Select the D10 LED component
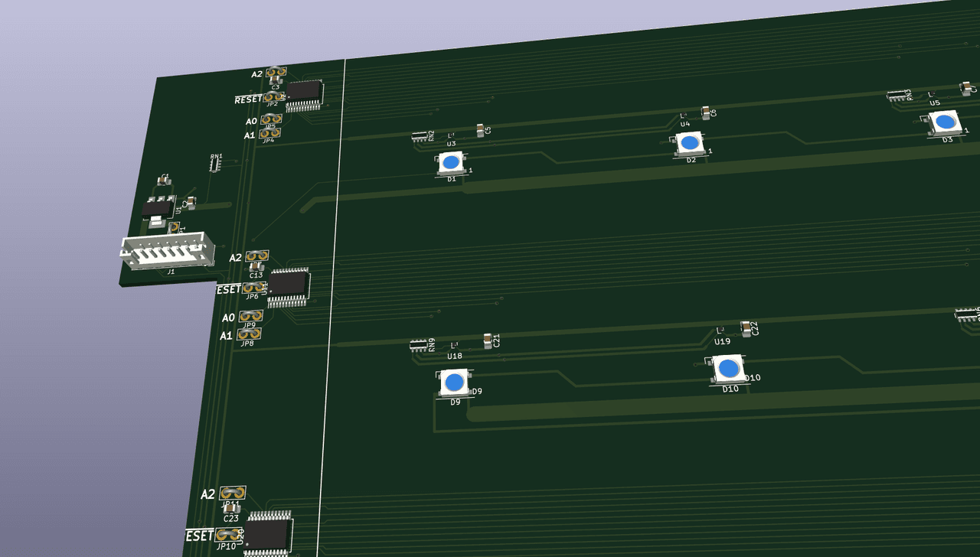The height and width of the screenshot is (557, 980). 728,369
